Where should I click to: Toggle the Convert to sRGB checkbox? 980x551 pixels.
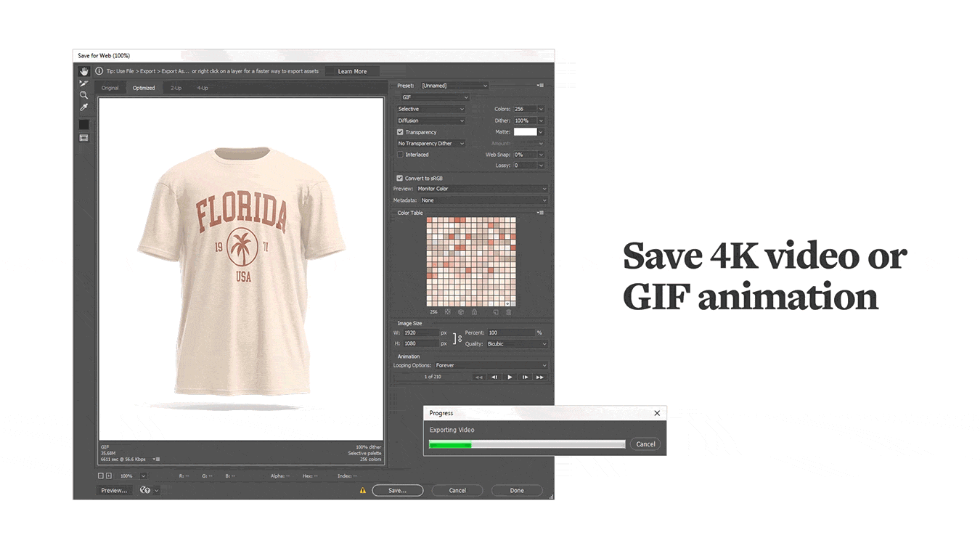click(400, 178)
